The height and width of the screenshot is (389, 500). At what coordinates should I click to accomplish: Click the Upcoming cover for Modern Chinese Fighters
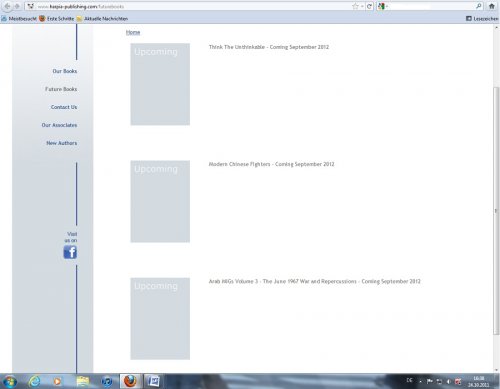click(x=160, y=201)
